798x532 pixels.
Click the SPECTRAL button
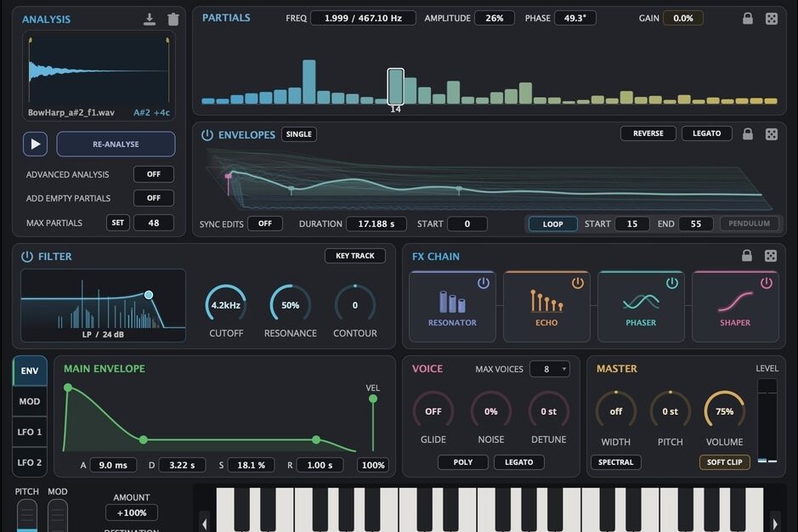click(x=616, y=462)
